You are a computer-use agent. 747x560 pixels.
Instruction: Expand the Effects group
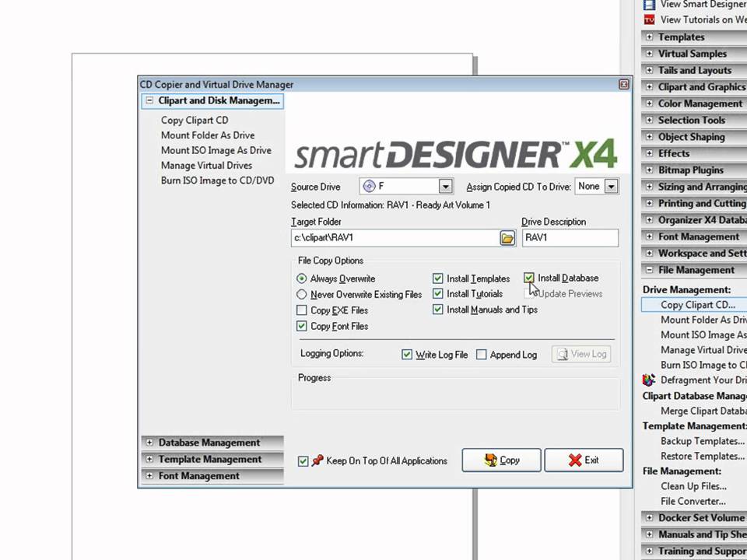[x=649, y=153]
